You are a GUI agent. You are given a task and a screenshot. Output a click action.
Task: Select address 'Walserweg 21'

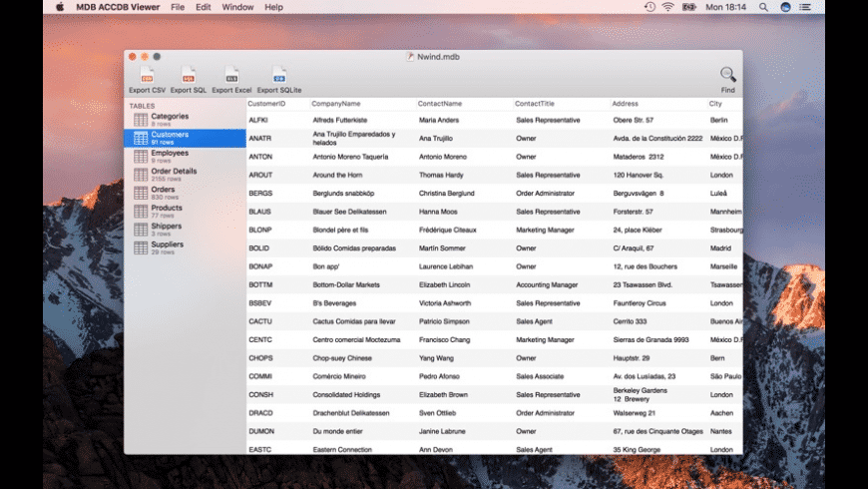point(634,412)
